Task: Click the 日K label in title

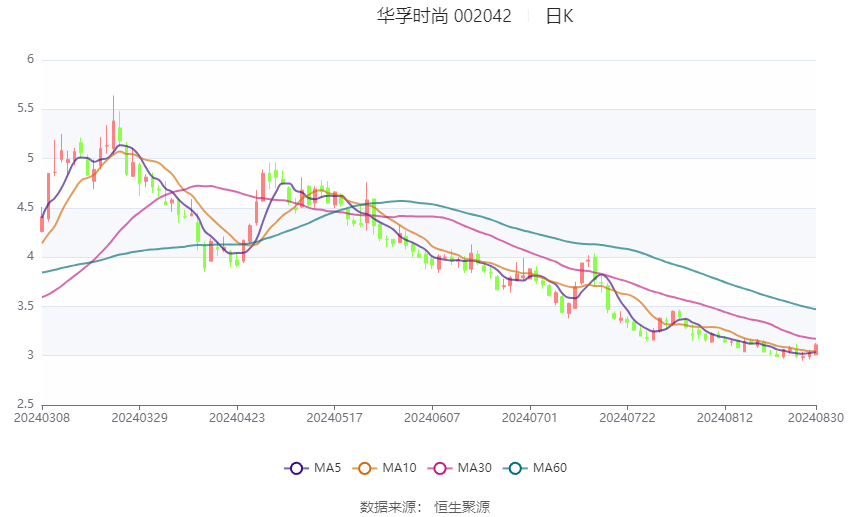Action: pyautogui.click(x=559, y=16)
